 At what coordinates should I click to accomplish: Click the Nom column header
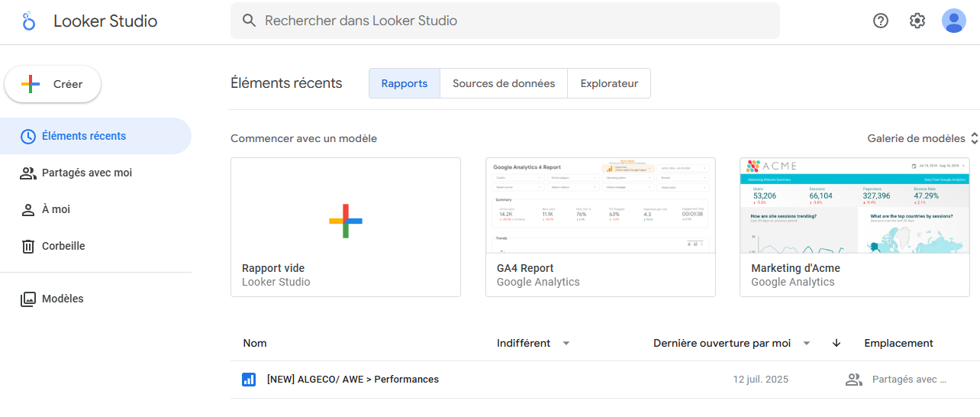[255, 344]
